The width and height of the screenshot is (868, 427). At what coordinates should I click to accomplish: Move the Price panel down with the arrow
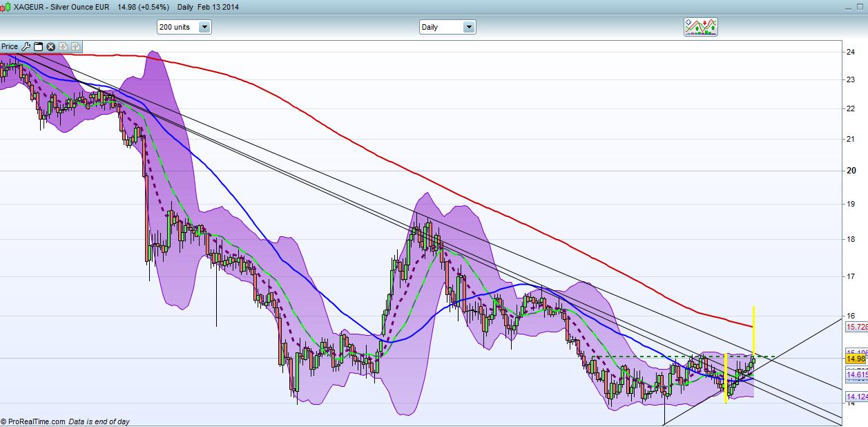click(63, 47)
